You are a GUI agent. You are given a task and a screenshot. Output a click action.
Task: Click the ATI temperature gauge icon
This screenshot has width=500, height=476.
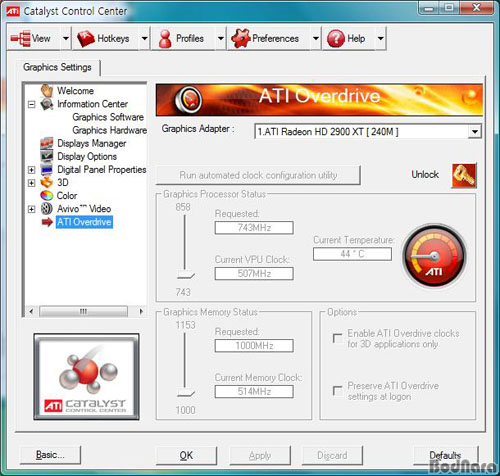pos(434,256)
